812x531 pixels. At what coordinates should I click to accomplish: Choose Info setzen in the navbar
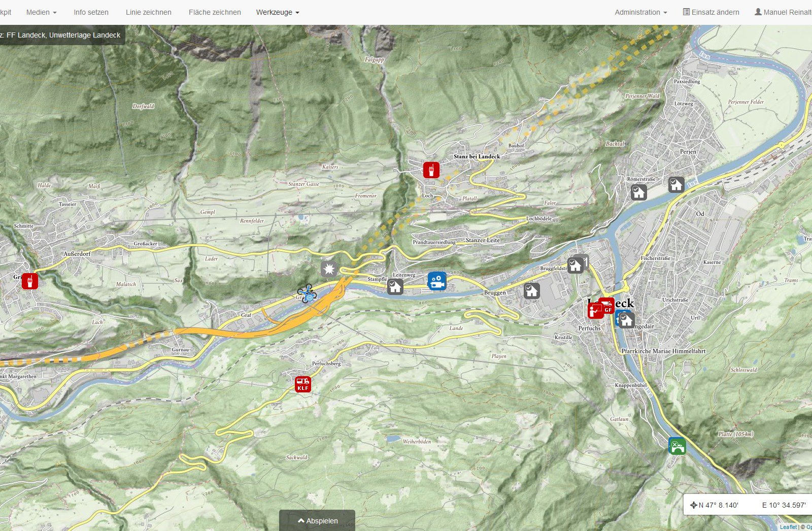click(x=91, y=12)
